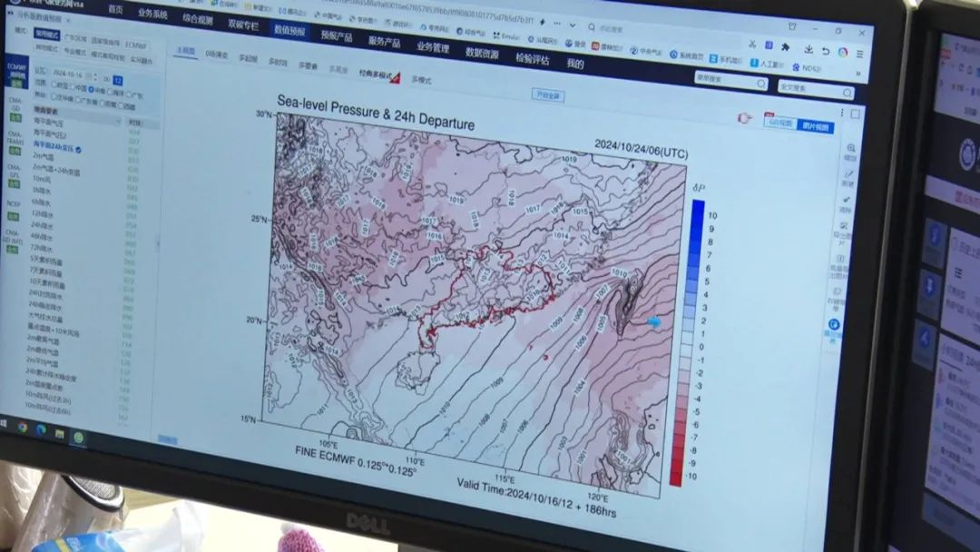Open the date calendar picker icon
The image size is (980, 552).
coord(88,75)
